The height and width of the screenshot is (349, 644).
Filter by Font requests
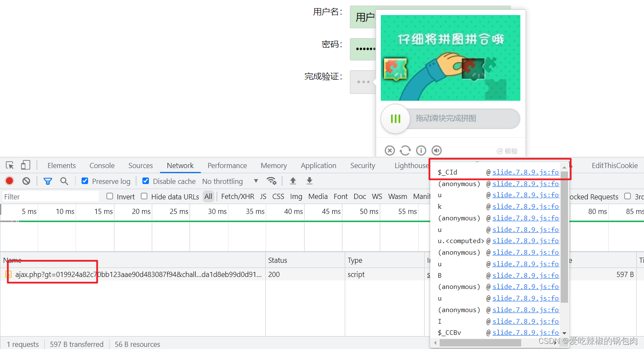click(340, 196)
